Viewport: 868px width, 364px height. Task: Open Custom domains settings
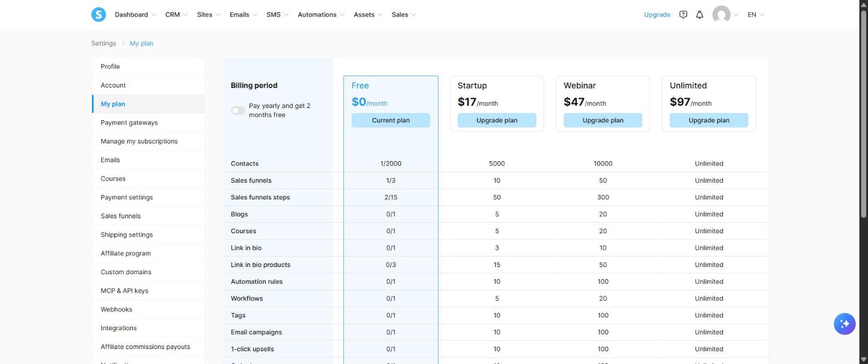coord(148,272)
